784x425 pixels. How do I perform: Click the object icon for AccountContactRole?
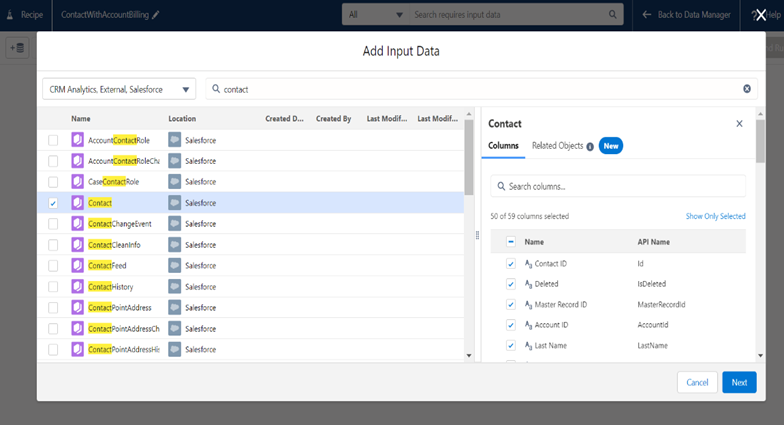[78, 140]
